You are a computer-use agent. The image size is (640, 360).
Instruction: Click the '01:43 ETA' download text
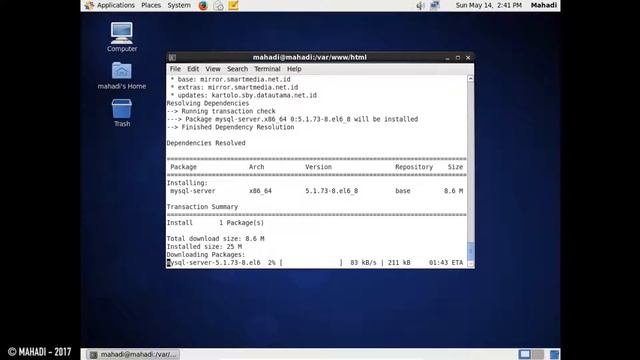click(446, 263)
